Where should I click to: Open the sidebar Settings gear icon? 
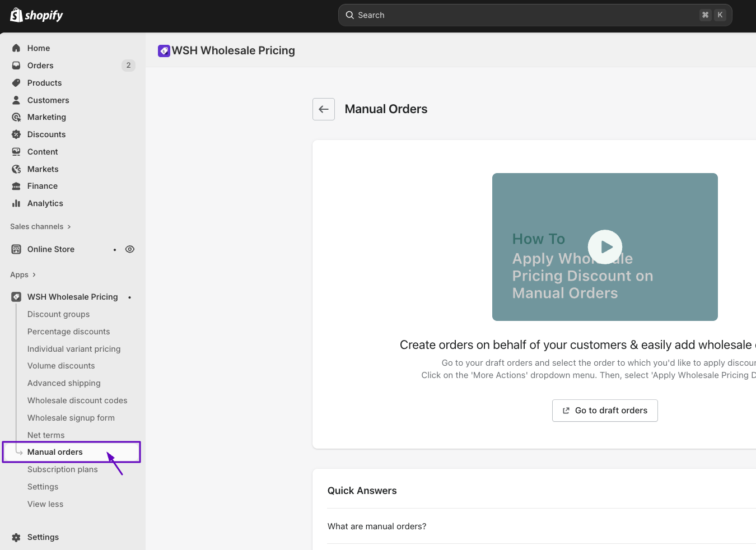pos(16,537)
